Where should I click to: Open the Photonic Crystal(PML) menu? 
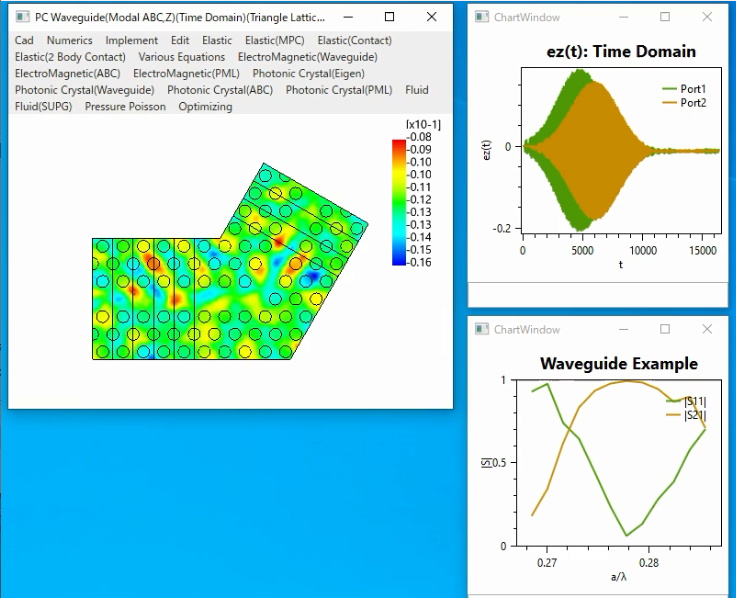339,90
